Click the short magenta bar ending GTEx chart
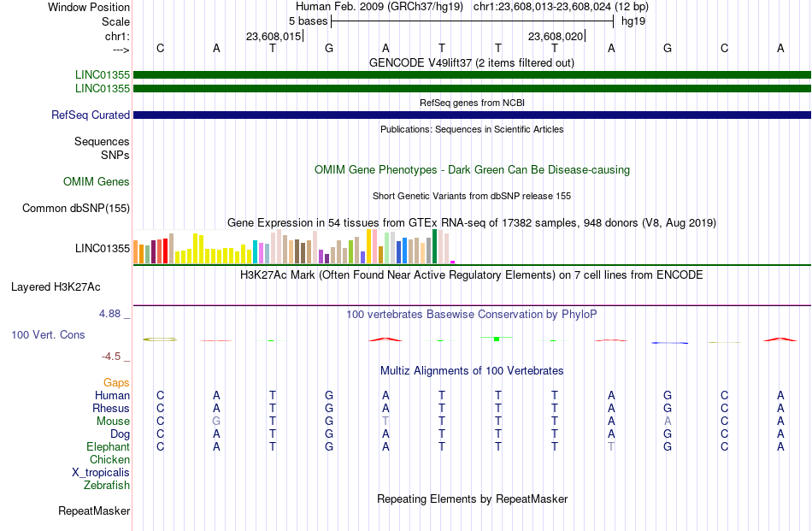 click(x=453, y=263)
